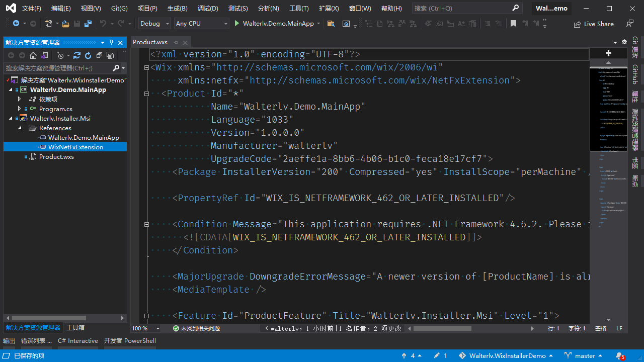Screen dimensions: 644x362
Task: Collapse the Walterlv.Installer.Msi project node
Action: point(11,118)
